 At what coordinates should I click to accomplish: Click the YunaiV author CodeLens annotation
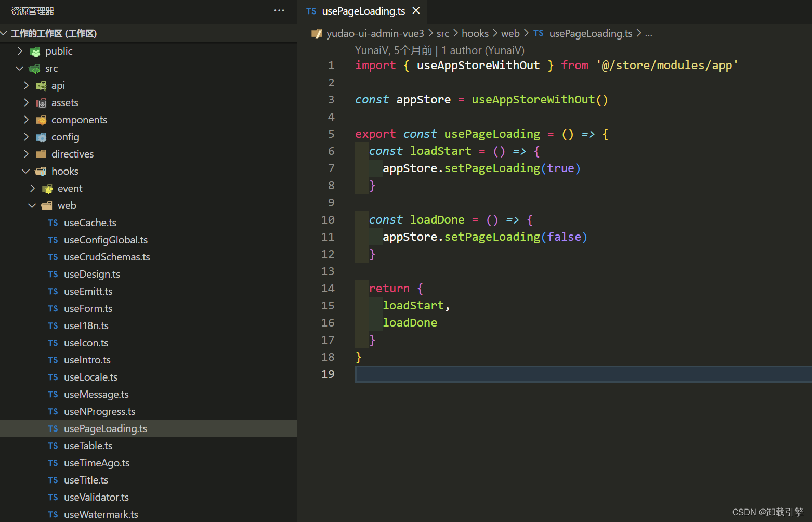point(440,50)
